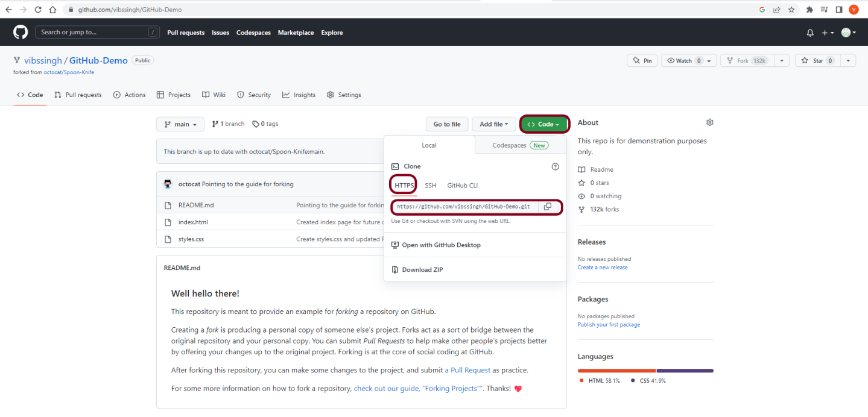The width and height of the screenshot is (868, 417).
Task: Reload the page in browser
Action: (x=38, y=10)
